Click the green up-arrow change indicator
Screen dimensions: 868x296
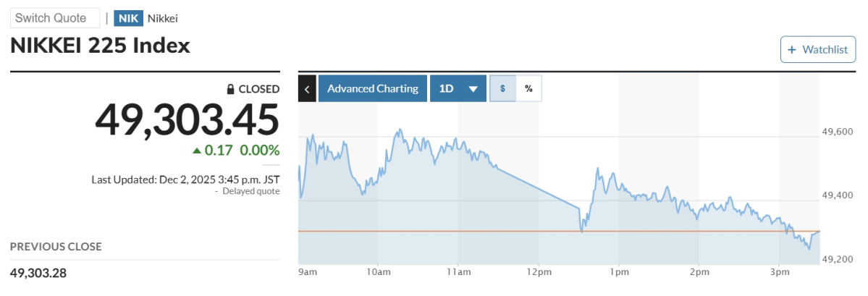click(197, 151)
